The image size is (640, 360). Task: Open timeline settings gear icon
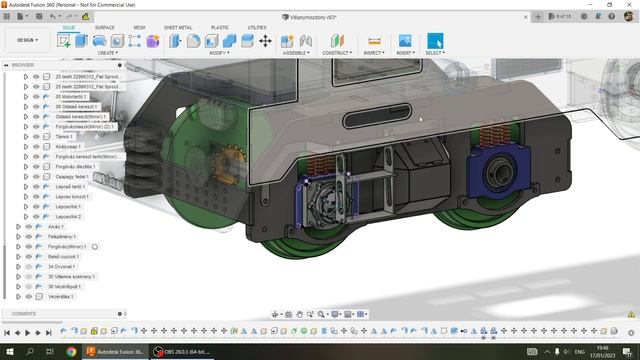click(631, 333)
